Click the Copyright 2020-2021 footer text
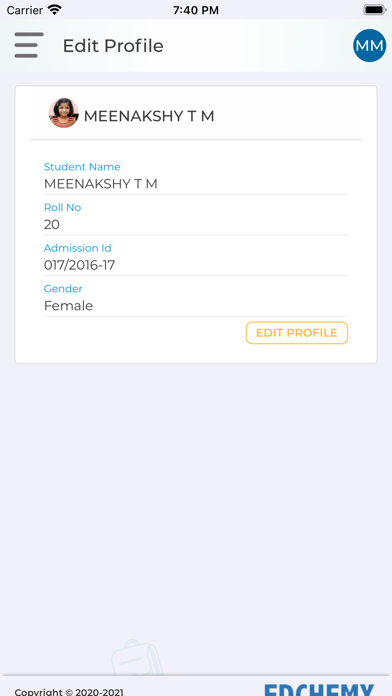This screenshot has width=392, height=696. pos(69,692)
